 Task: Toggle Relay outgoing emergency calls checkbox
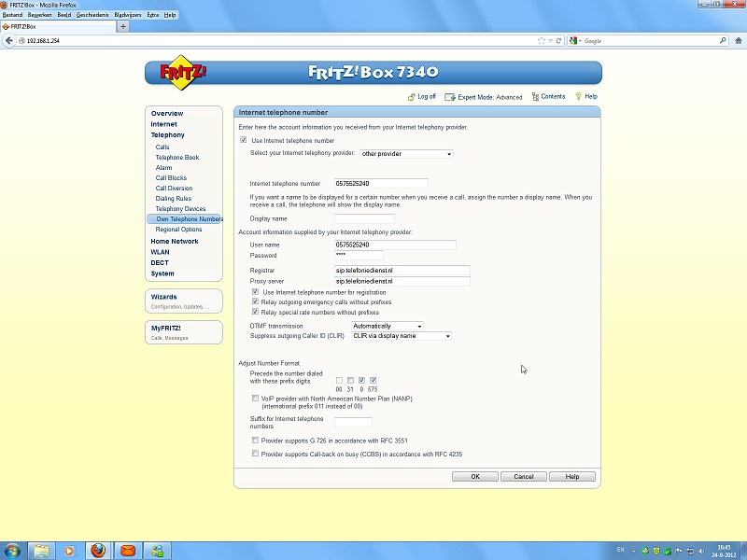[x=255, y=301]
